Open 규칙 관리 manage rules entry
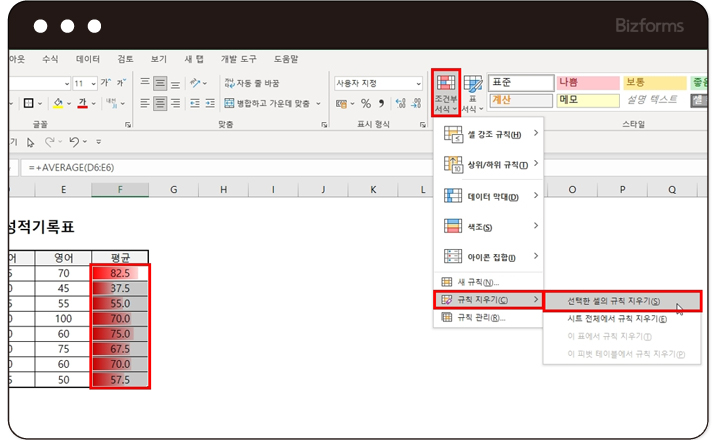Viewport: 715px width, 440px height. [x=488, y=317]
